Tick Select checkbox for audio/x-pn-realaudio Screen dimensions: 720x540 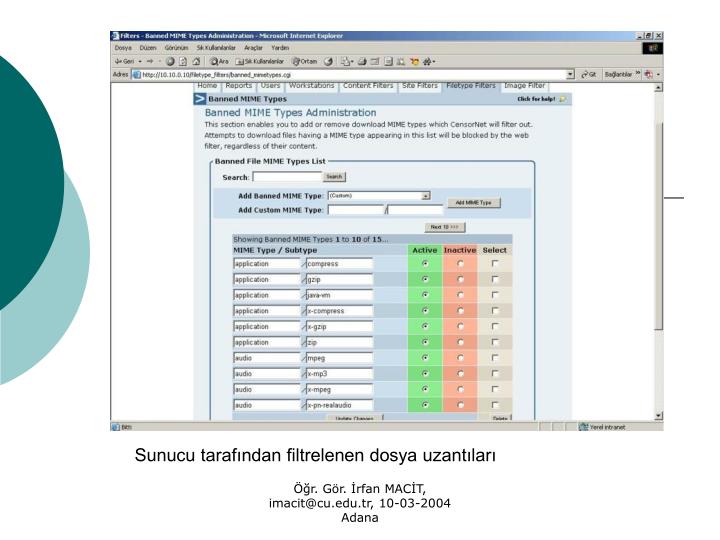(495, 405)
